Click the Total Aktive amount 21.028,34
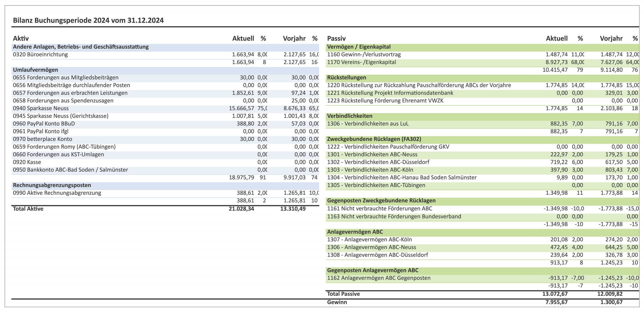 click(x=241, y=209)
